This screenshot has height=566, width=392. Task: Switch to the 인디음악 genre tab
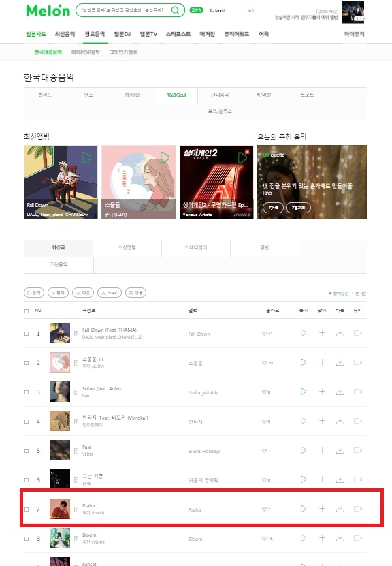[220, 95]
